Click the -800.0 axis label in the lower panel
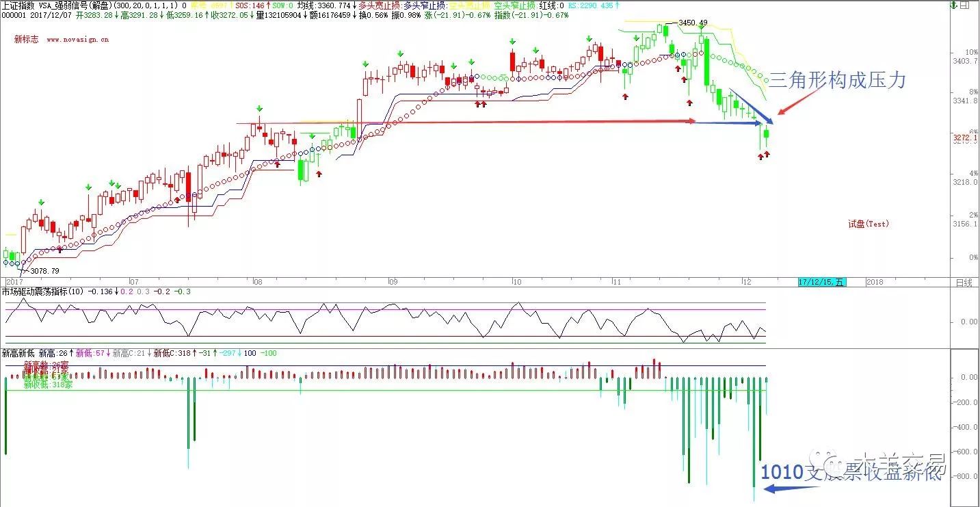This screenshot has height=507, width=980. point(966,477)
